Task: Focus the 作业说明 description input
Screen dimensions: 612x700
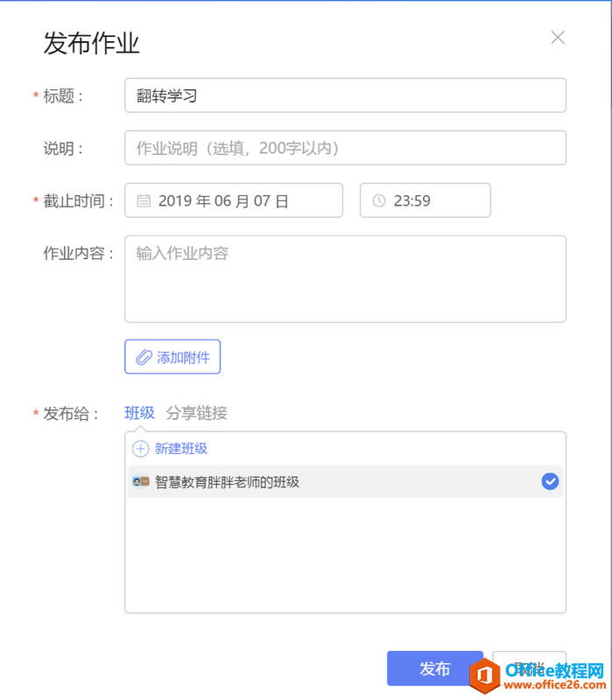Action: point(345,148)
